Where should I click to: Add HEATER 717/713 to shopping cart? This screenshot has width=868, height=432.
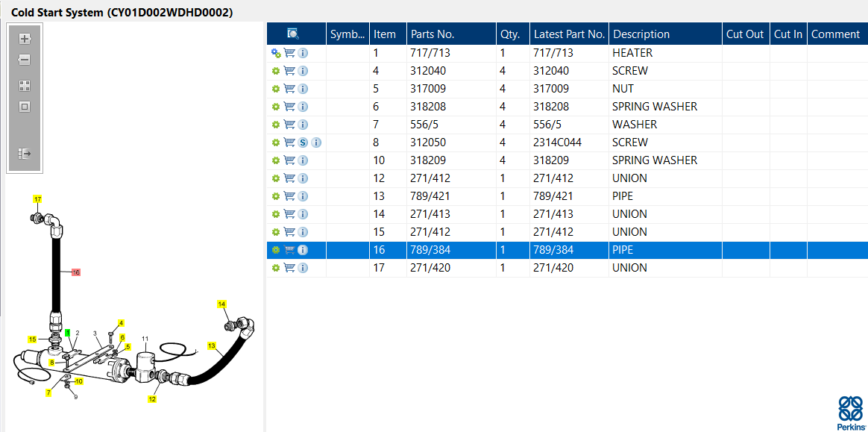[x=289, y=53]
